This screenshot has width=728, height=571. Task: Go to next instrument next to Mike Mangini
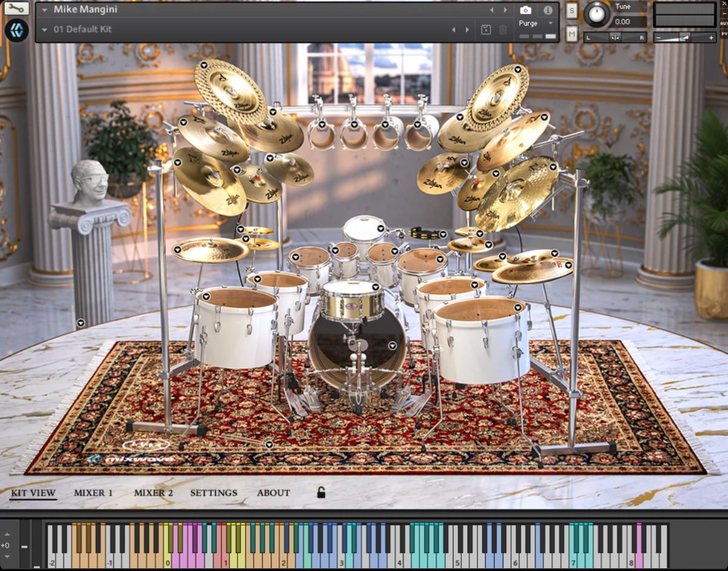tap(506, 10)
